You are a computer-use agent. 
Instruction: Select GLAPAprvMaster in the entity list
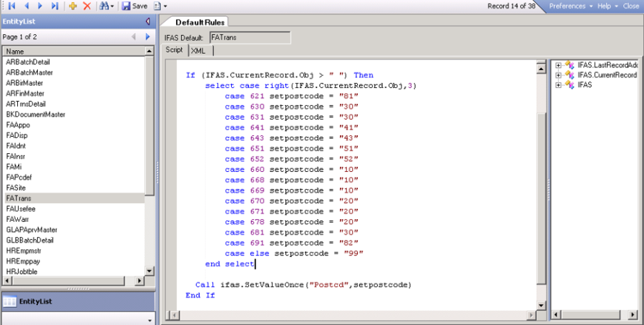31,230
